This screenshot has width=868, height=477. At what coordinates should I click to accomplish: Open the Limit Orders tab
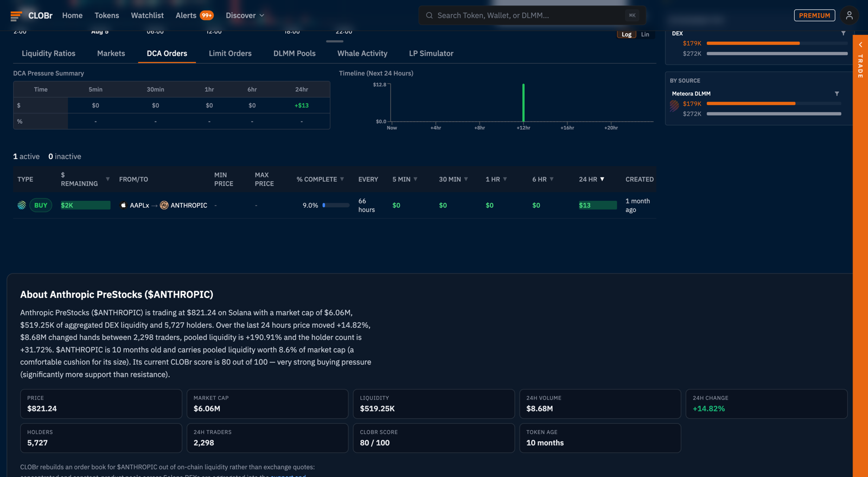(x=230, y=53)
